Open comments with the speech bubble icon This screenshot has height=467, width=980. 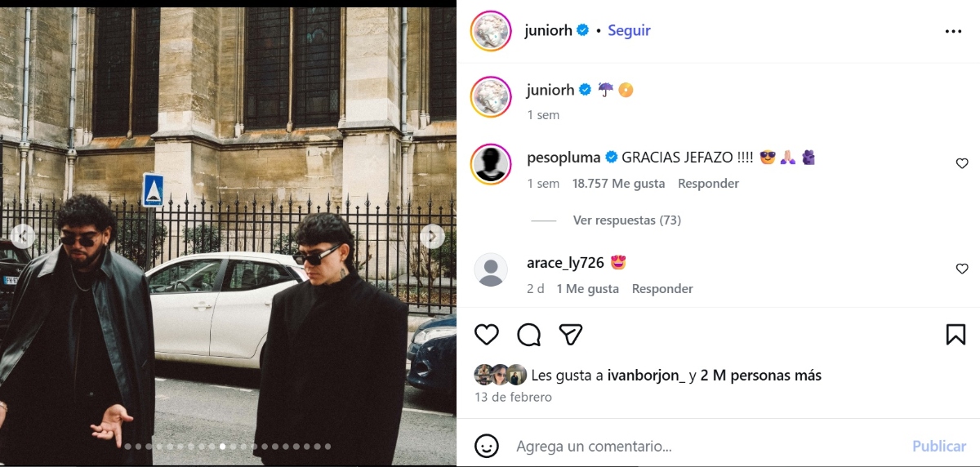click(x=529, y=334)
